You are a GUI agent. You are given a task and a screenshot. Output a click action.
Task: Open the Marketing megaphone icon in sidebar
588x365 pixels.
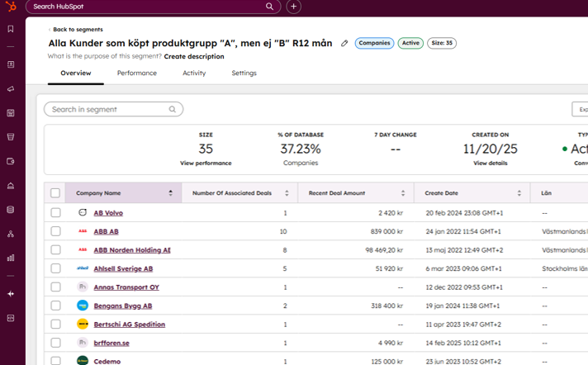coord(11,89)
